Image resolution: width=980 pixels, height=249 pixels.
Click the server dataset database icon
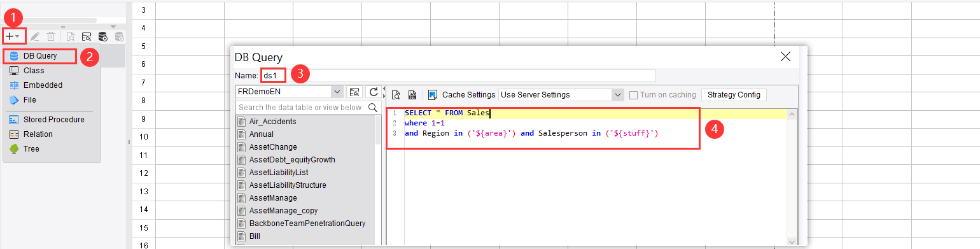tap(102, 37)
